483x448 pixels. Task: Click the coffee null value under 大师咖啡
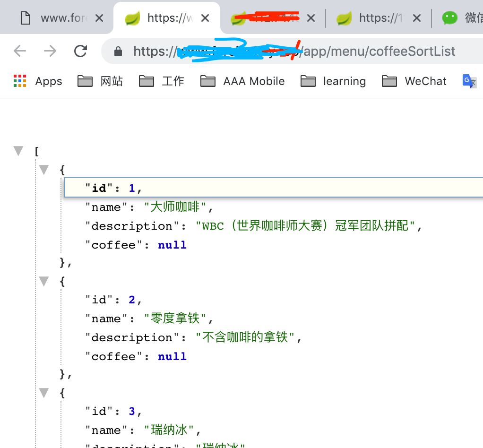coord(172,245)
